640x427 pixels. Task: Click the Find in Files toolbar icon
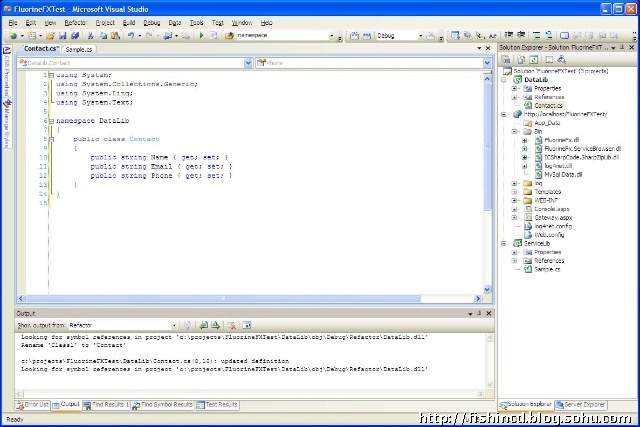tap(229, 36)
